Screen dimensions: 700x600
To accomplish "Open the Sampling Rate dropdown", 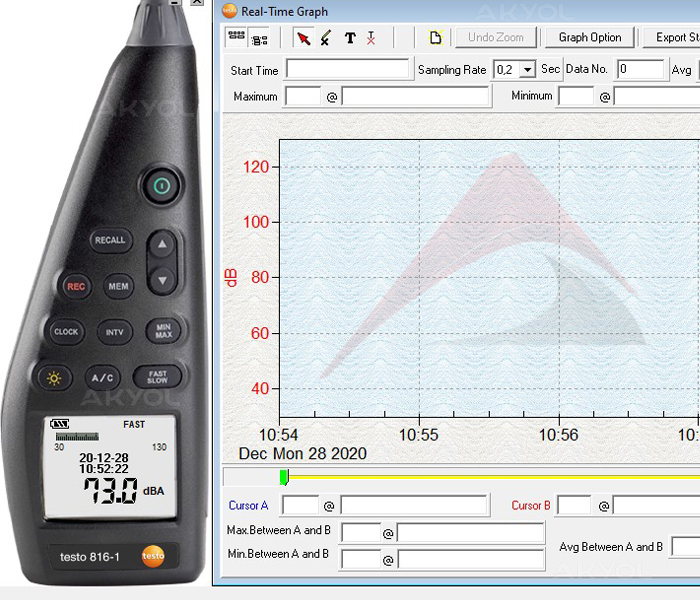I will tap(527, 70).
